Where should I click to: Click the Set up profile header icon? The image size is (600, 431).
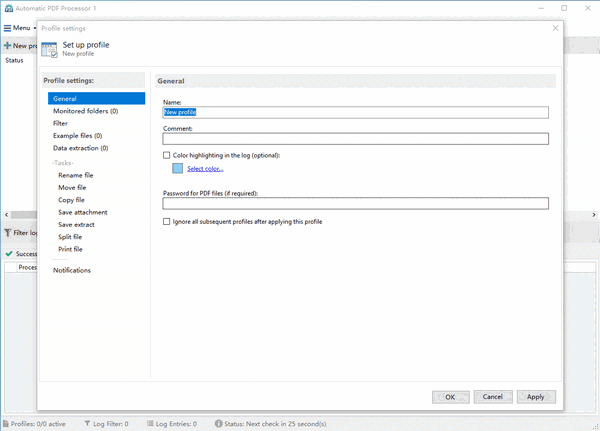(x=49, y=50)
